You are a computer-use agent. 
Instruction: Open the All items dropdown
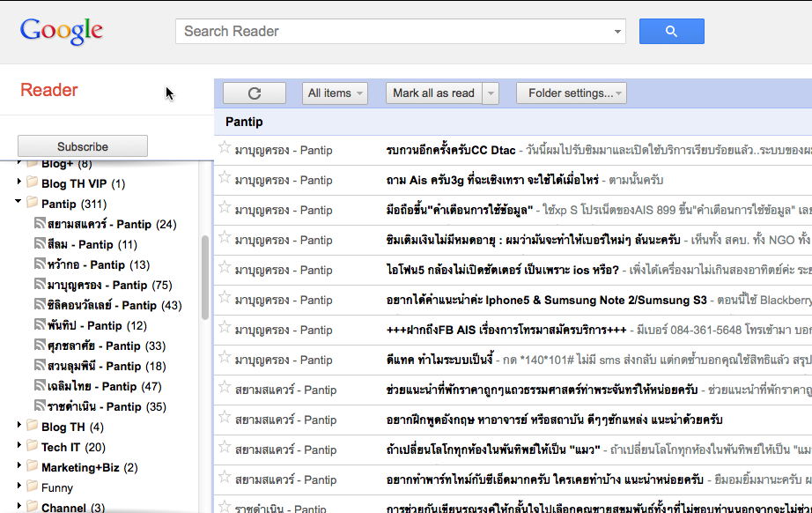pos(335,93)
